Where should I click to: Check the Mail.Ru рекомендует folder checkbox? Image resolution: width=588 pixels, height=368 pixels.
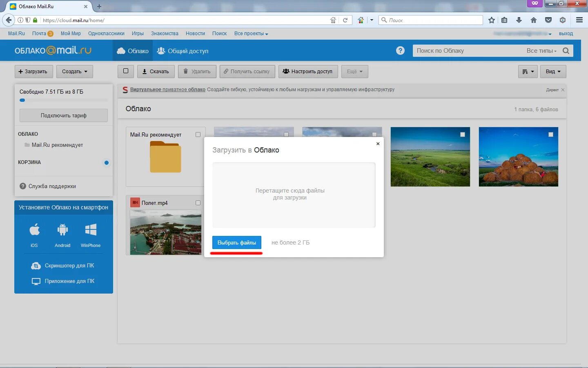[x=198, y=135]
